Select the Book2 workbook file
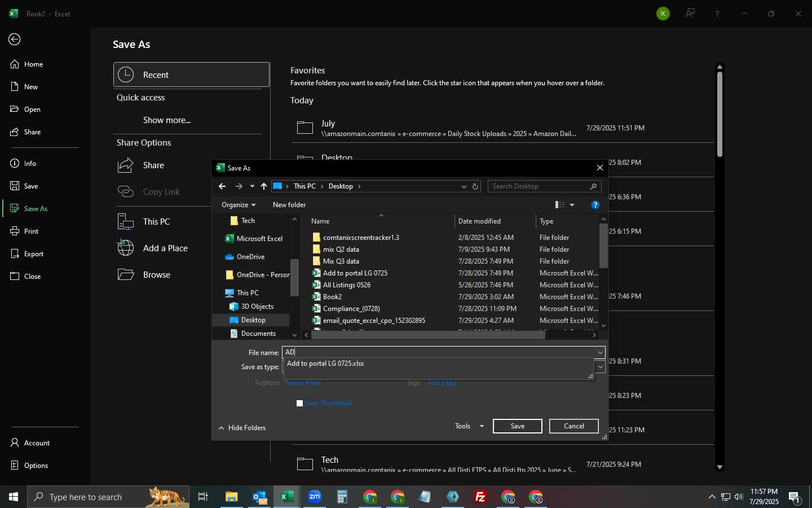 332,297
